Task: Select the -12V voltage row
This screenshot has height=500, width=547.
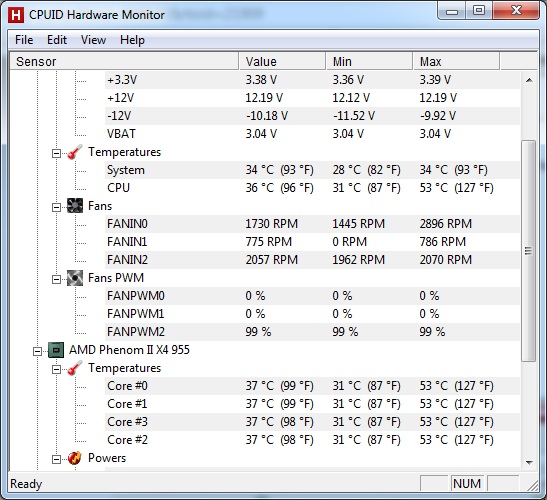Action: pyautogui.click(x=312, y=116)
